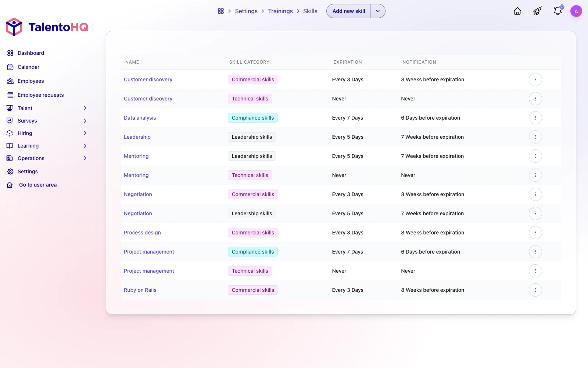
Task: Click the Hiring sidebar icon
Action: coord(10,133)
